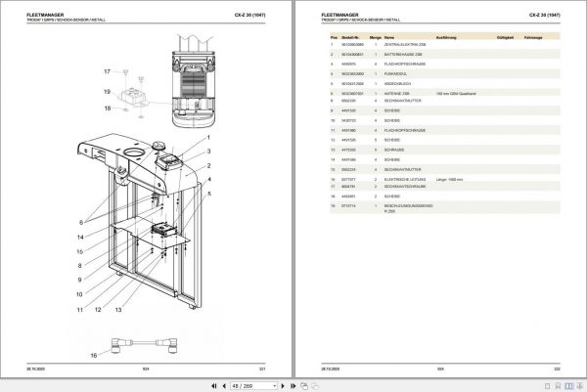Image resolution: width=587 pixels, height=392 pixels.
Task: Click the Name column header
Action: point(389,37)
